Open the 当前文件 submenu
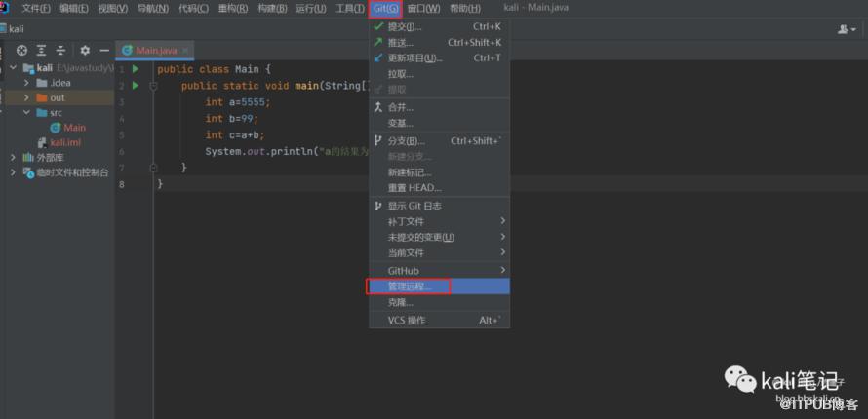 click(440, 252)
